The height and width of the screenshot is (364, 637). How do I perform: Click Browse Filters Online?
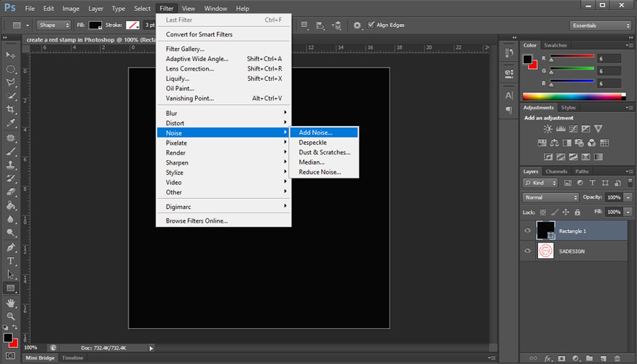click(x=197, y=221)
